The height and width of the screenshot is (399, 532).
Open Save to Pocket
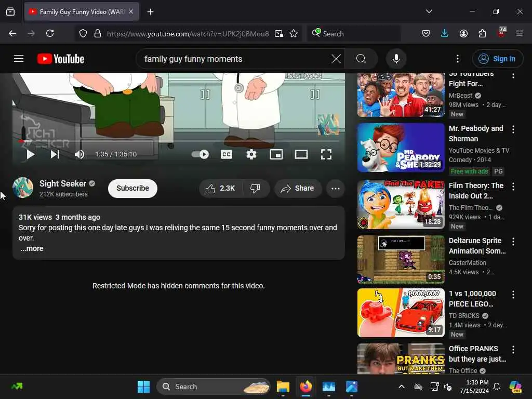[426, 33]
